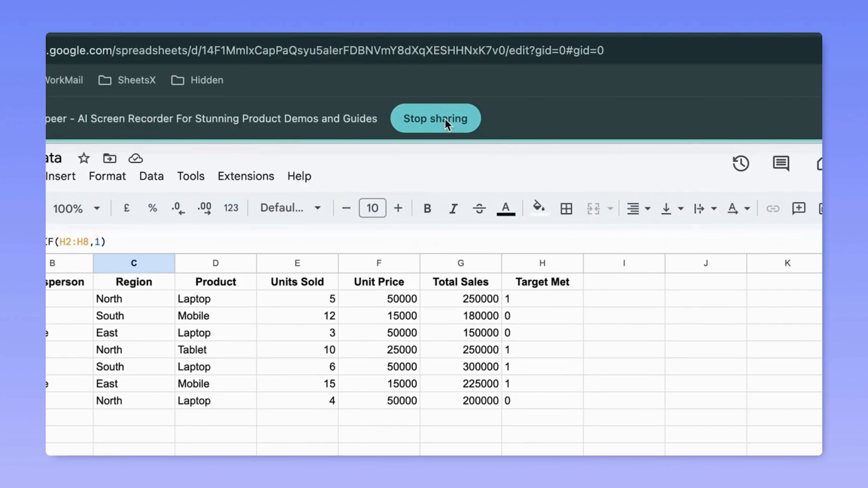Screen dimensions: 868x488
Task: Click the Stop sharing button
Action: [435, 119]
